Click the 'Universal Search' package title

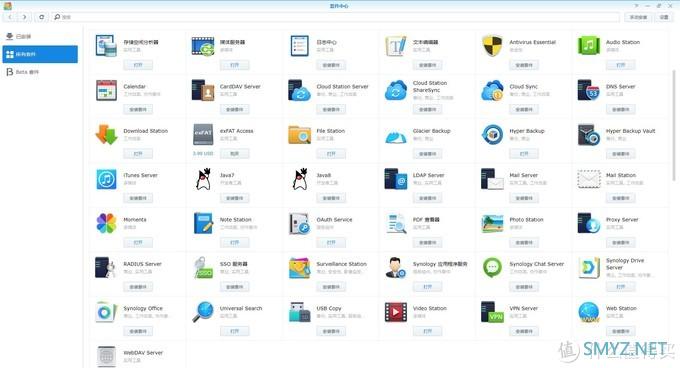coord(241,308)
